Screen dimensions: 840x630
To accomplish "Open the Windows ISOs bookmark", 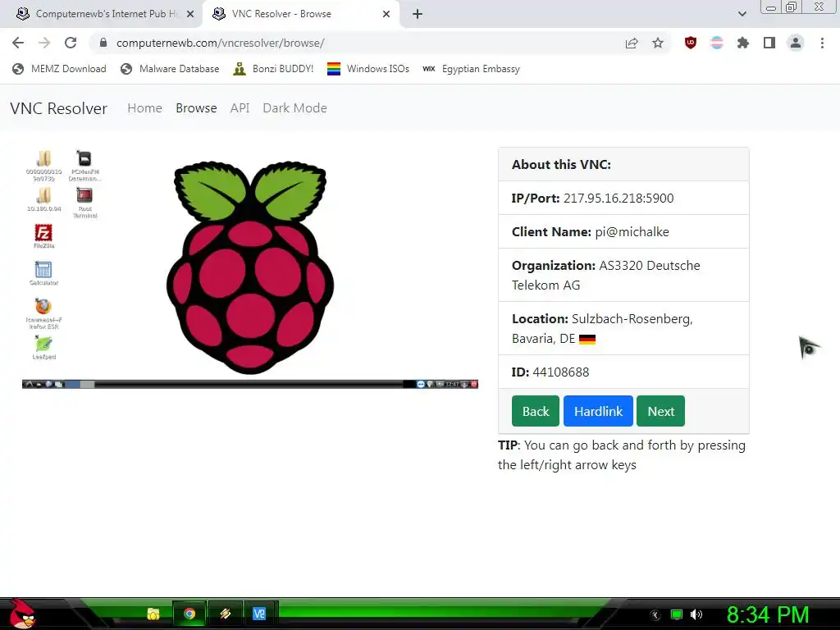I will [368, 69].
